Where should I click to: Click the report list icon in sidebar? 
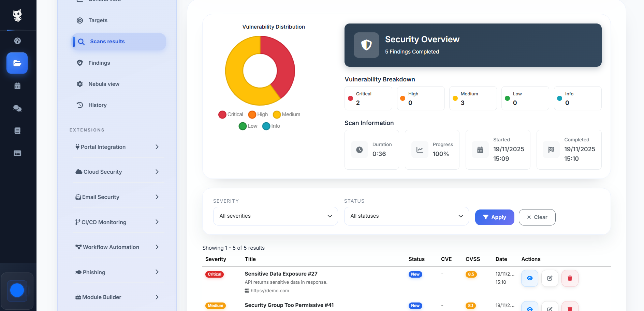pyautogui.click(x=17, y=153)
